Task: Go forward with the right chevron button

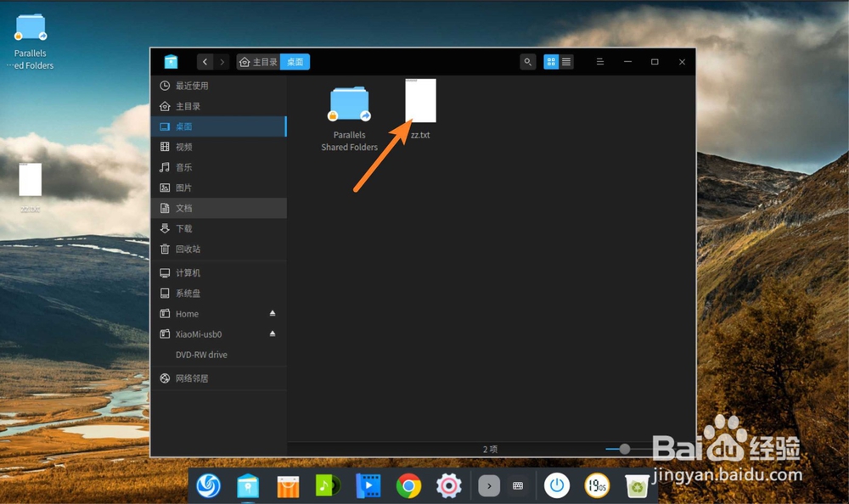Action: pyautogui.click(x=222, y=62)
